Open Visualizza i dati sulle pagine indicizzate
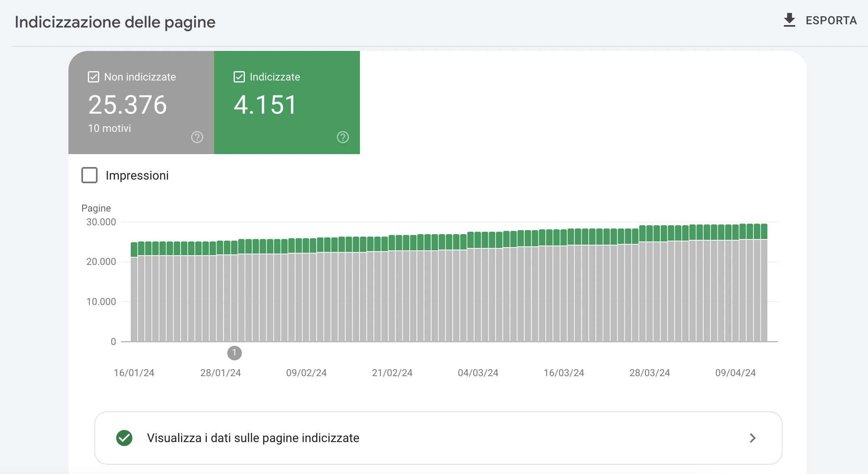The width and height of the screenshot is (868, 474). tap(253, 438)
